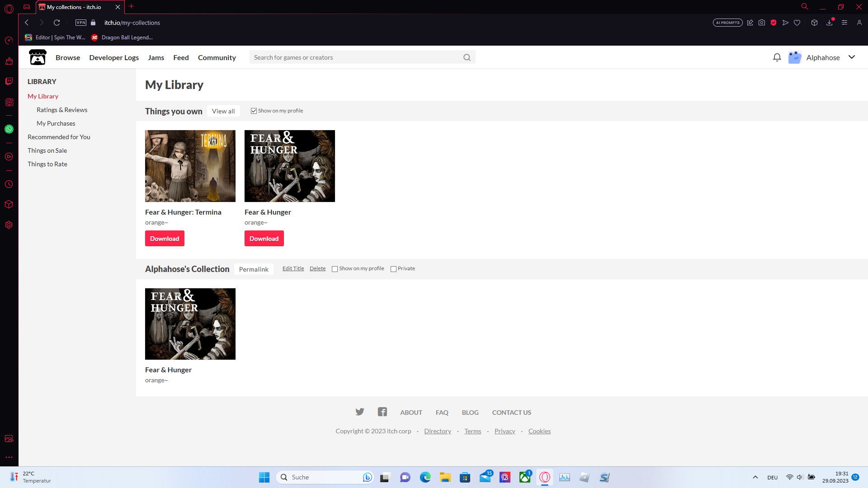The height and width of the screenshot is (488, 868).
Task: Click the user avatar icon for Alphahose
Action: coord(795,56)
